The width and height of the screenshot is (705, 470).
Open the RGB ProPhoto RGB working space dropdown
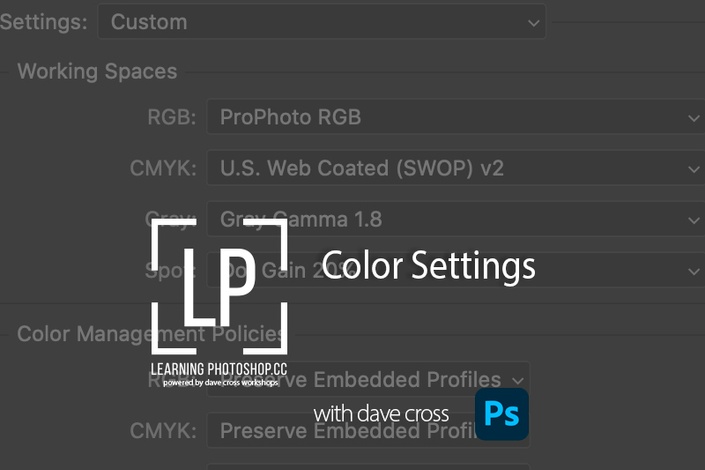(455, 117)
